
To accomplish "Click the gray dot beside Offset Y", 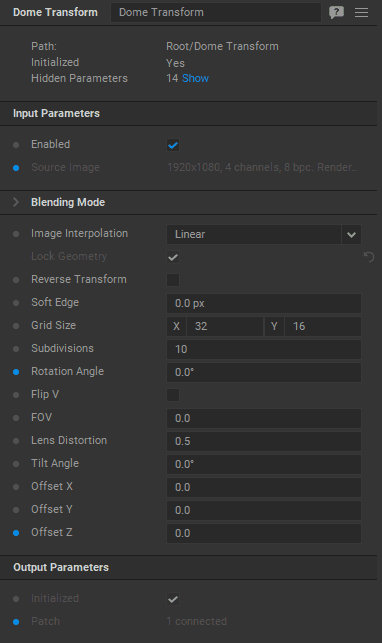I will (x=16, y=510).
